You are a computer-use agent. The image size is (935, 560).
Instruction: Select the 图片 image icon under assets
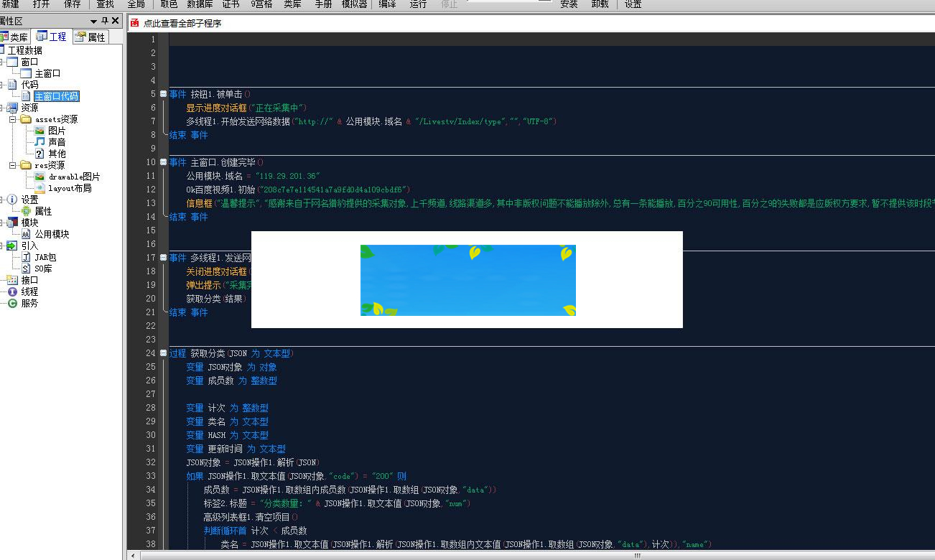(40, 131)
